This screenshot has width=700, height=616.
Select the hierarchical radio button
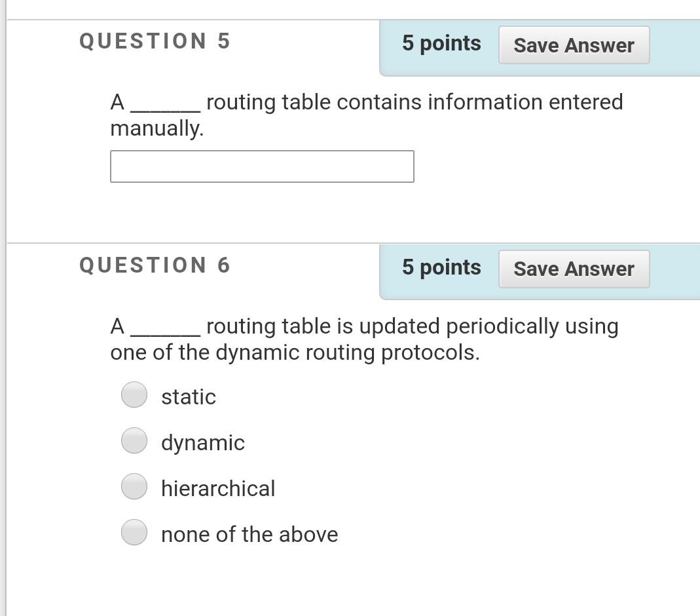click(134, 486)
